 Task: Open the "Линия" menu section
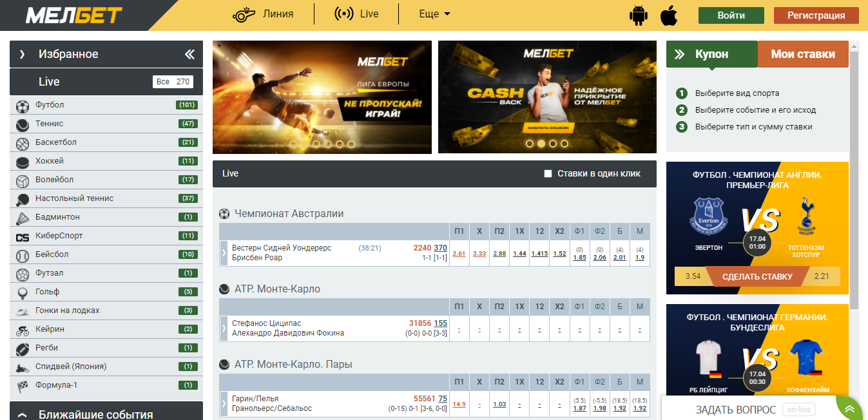[x=263, y=14]
